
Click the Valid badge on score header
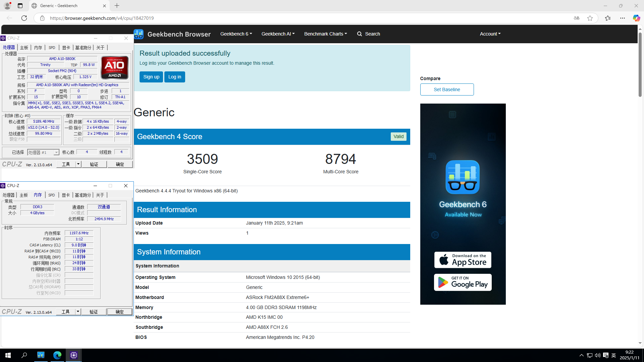pos(398,136)
